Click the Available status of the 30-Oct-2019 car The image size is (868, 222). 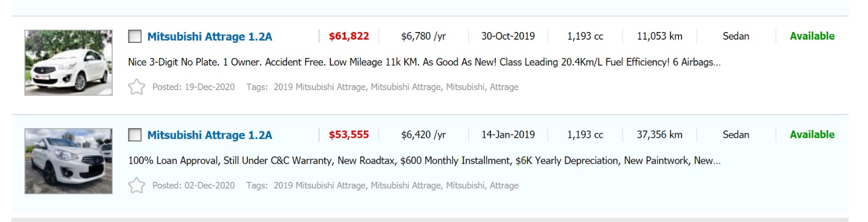(x=812, y=36)
